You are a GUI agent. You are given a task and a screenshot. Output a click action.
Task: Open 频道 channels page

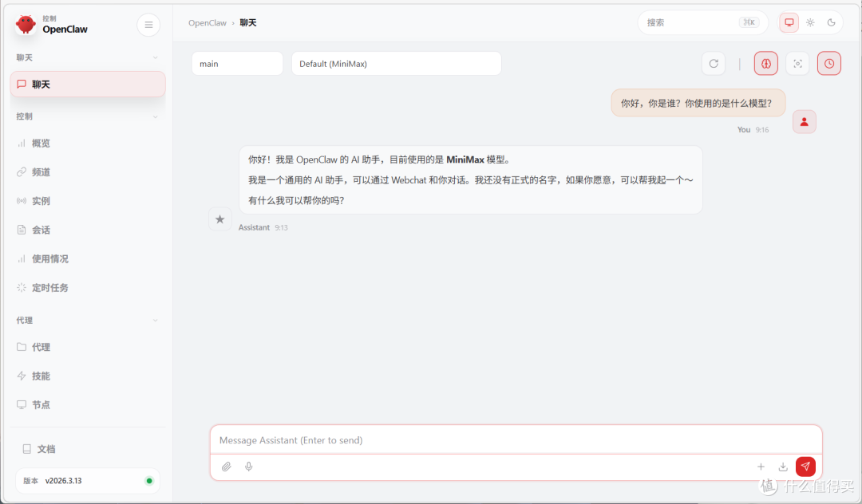pos(88,171)
